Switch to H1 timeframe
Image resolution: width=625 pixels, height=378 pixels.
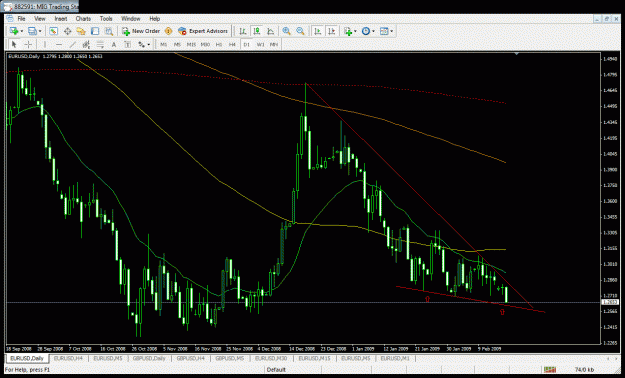pyautogui.click(x=219, y=45)
